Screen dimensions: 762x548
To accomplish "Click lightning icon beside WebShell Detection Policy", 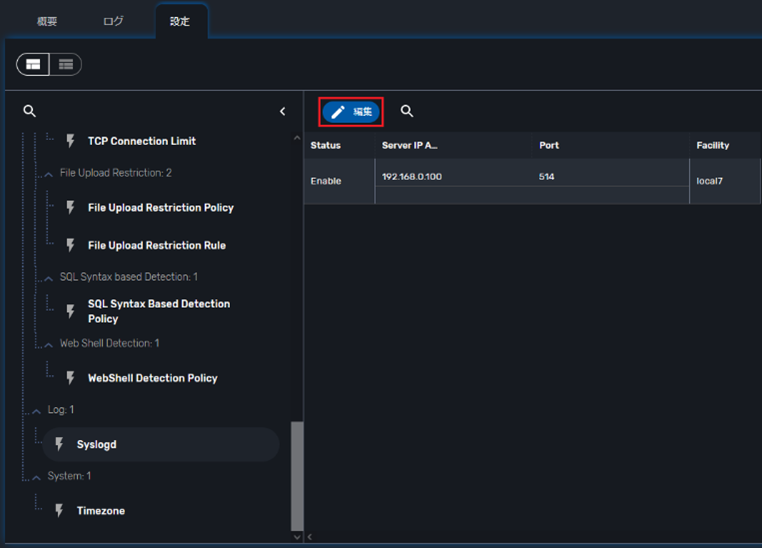I will (71, 378).
